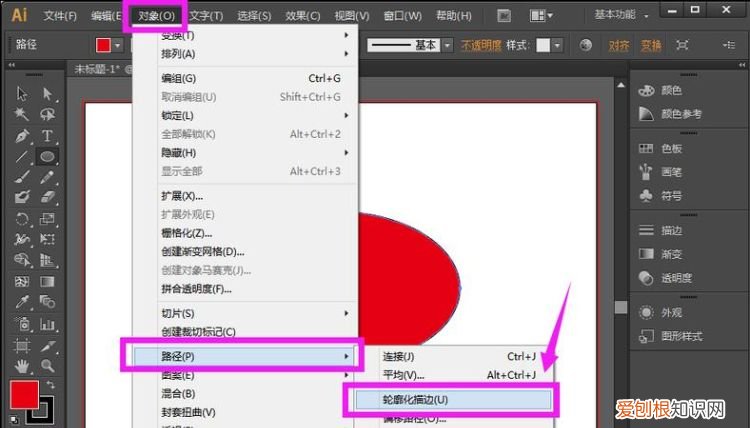The width and height of the screenshot is (750, 428).
Task: Open the 效果(C) menu
Action: (x=303, y=16)
